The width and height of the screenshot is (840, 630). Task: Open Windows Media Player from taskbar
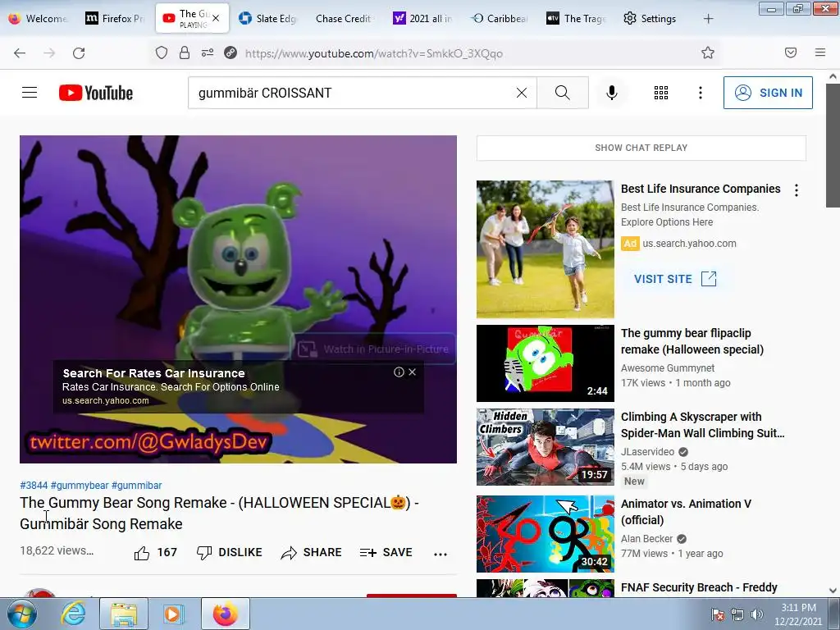pos(173,614)
